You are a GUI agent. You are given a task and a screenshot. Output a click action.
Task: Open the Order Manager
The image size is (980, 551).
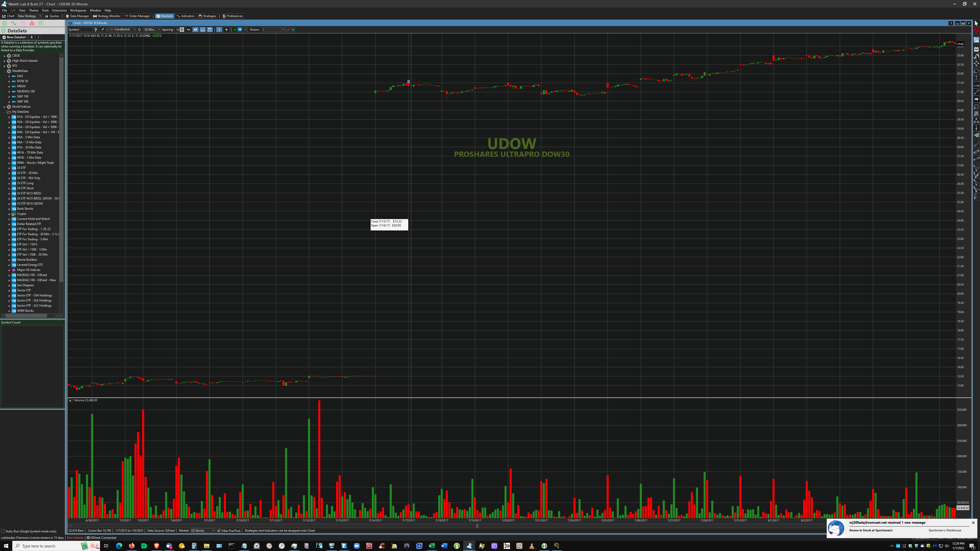tap(137, 16)
